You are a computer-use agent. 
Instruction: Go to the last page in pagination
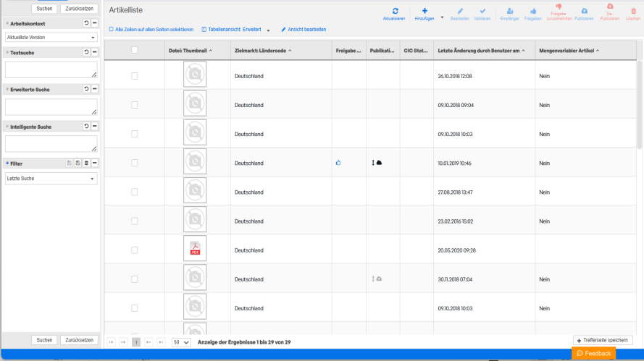(161, 342)
